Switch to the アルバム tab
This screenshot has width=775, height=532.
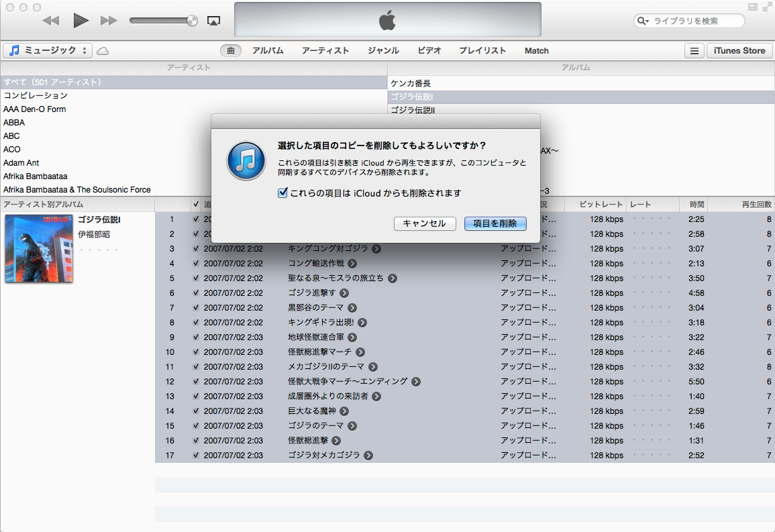tap(268, 50)
